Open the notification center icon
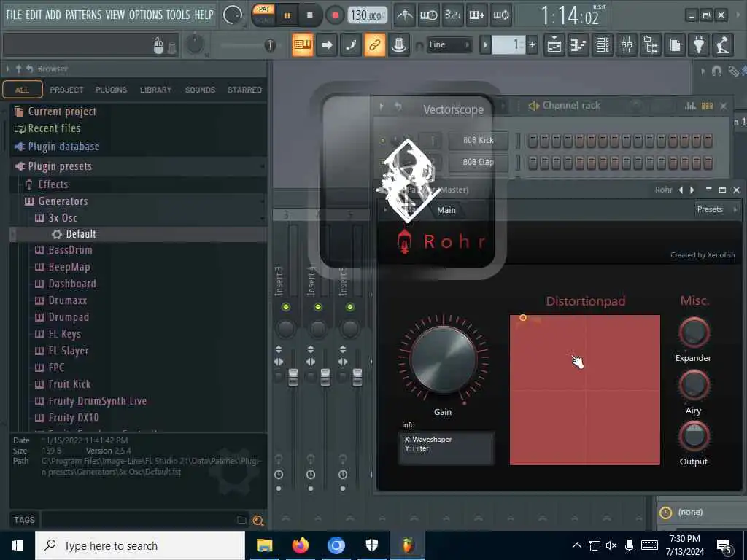Screen dimensions: 747x560 click(724, 545)
